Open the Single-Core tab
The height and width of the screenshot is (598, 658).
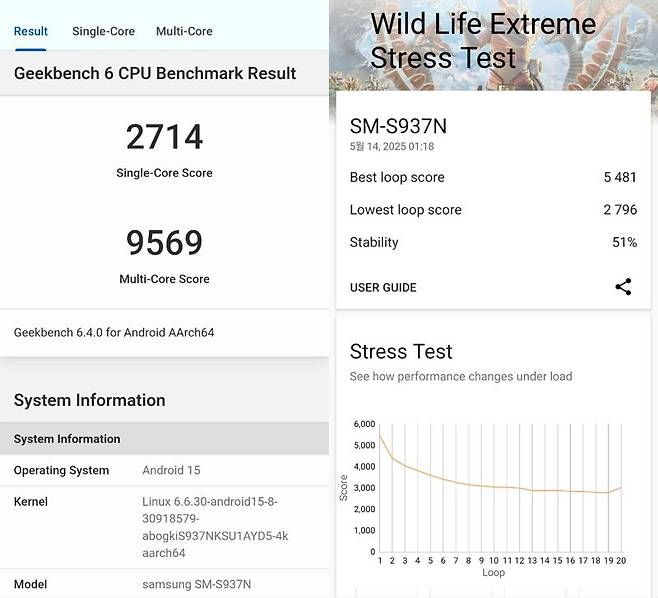pos(103,31)
